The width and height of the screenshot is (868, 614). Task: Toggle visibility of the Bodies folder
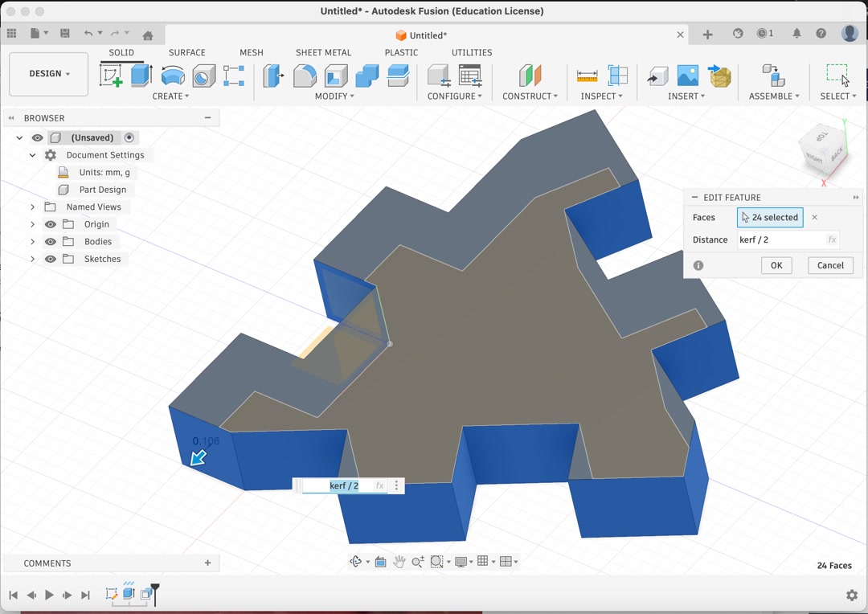50,241
